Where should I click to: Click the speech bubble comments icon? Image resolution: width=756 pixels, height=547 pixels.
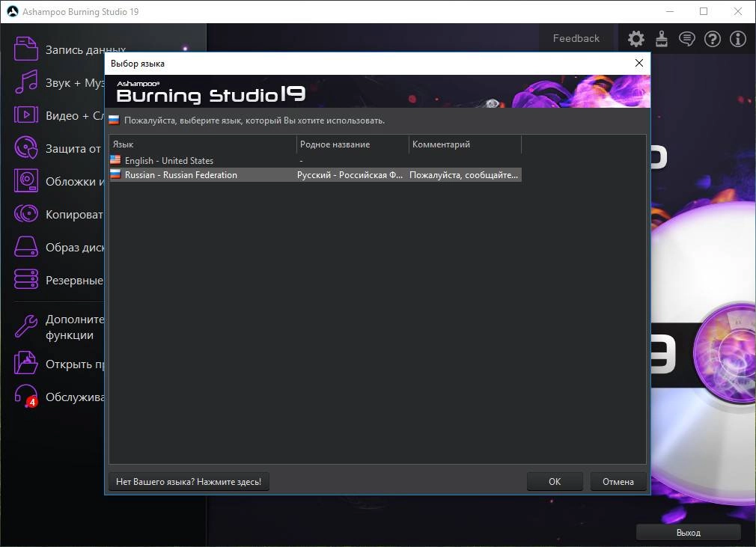click(687, 39)
